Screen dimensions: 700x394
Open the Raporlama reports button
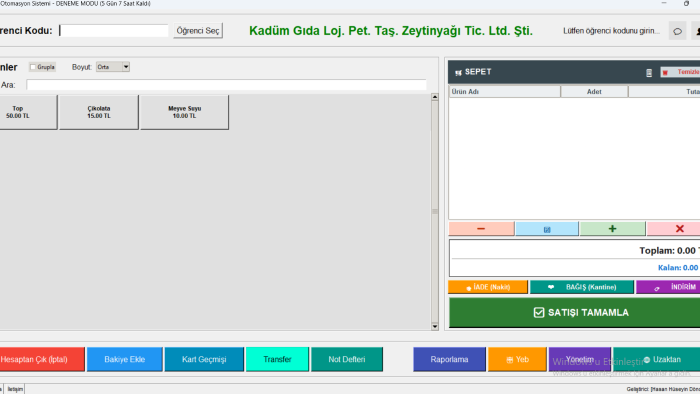pyautogui.click(x=449, y=359)
